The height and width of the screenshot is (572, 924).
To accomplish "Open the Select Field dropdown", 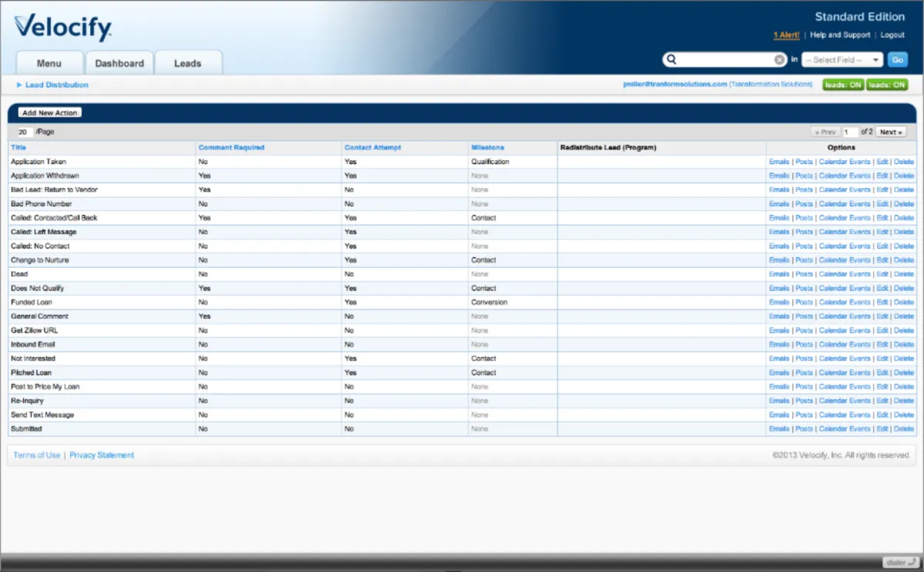I will pos(842,59).
